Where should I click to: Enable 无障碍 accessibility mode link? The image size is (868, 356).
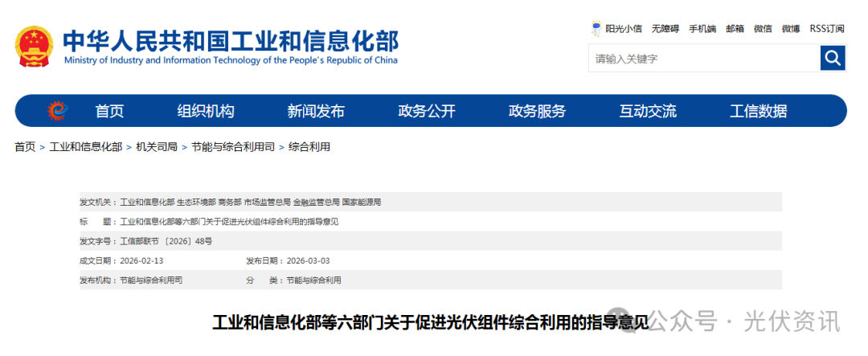pyautogui.click(x=665, y=29)
